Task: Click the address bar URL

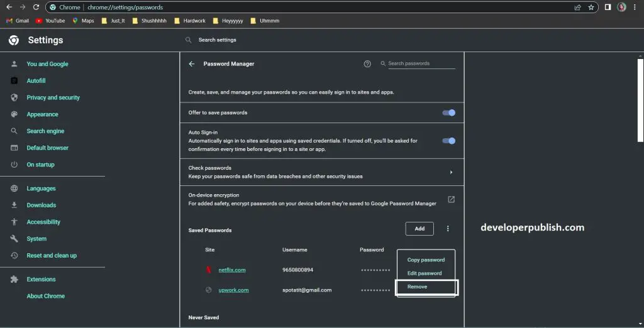Action: (125, 8)
